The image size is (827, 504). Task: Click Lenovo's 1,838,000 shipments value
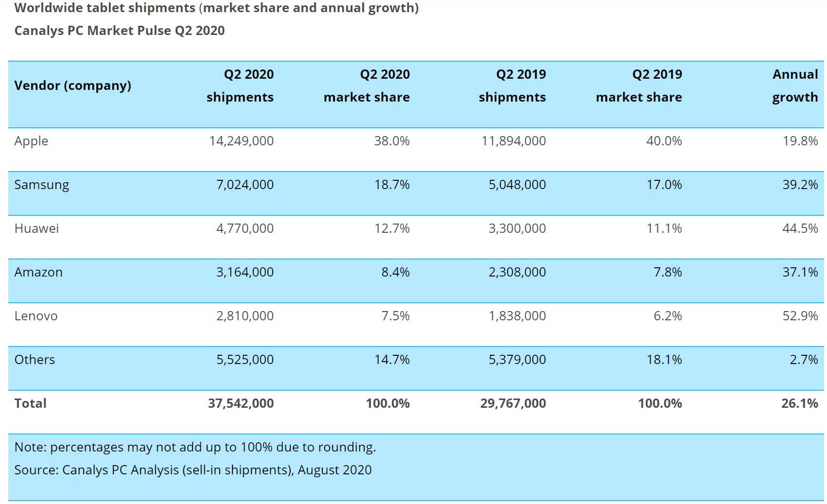(x=517, y=316)
